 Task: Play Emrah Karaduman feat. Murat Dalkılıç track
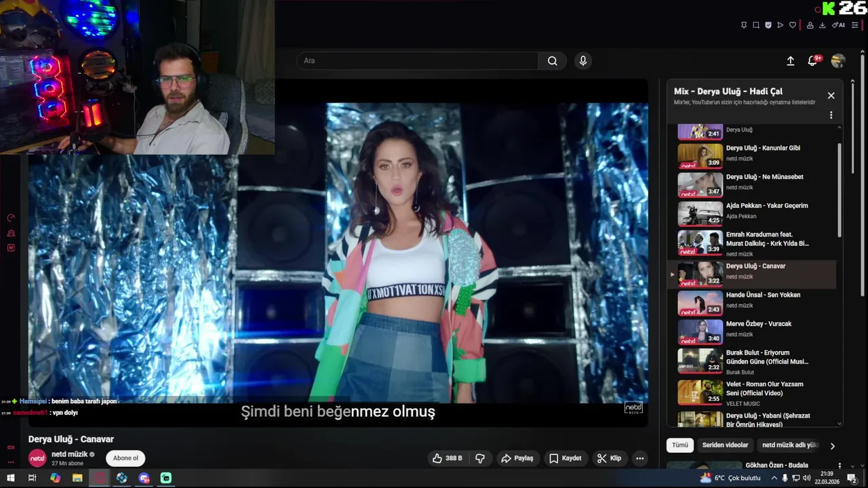[753, 243]
